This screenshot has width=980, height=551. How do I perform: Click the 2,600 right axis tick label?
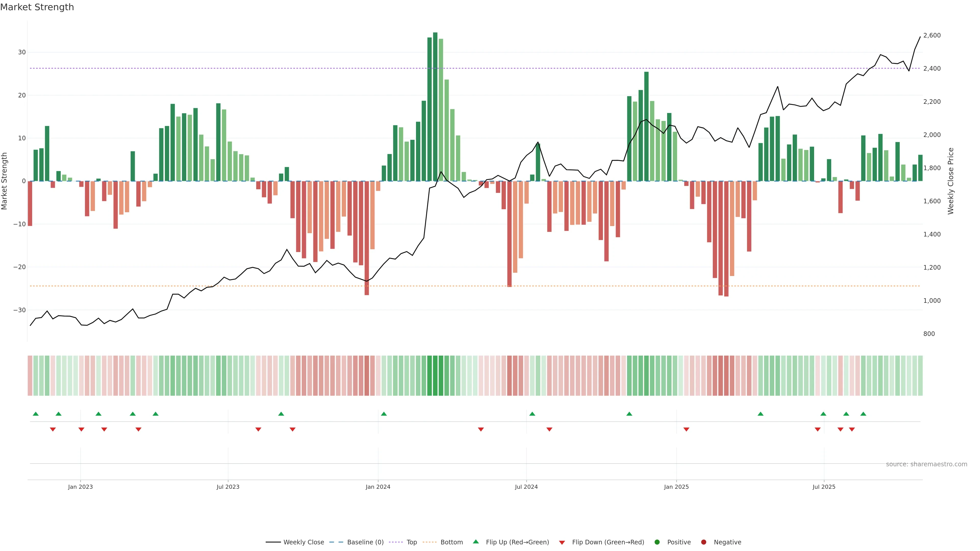pos(932,35)
